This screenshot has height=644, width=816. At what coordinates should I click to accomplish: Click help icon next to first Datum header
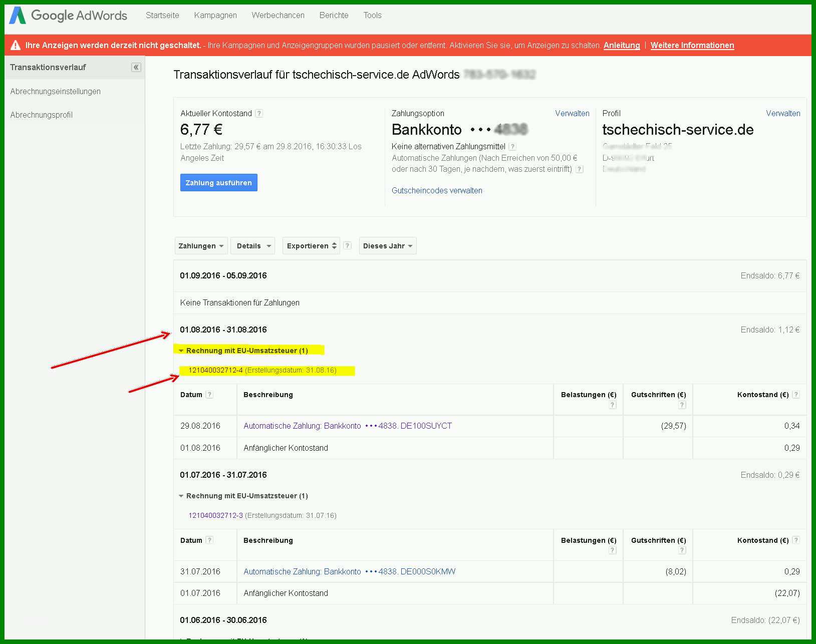tap(209, 395)
